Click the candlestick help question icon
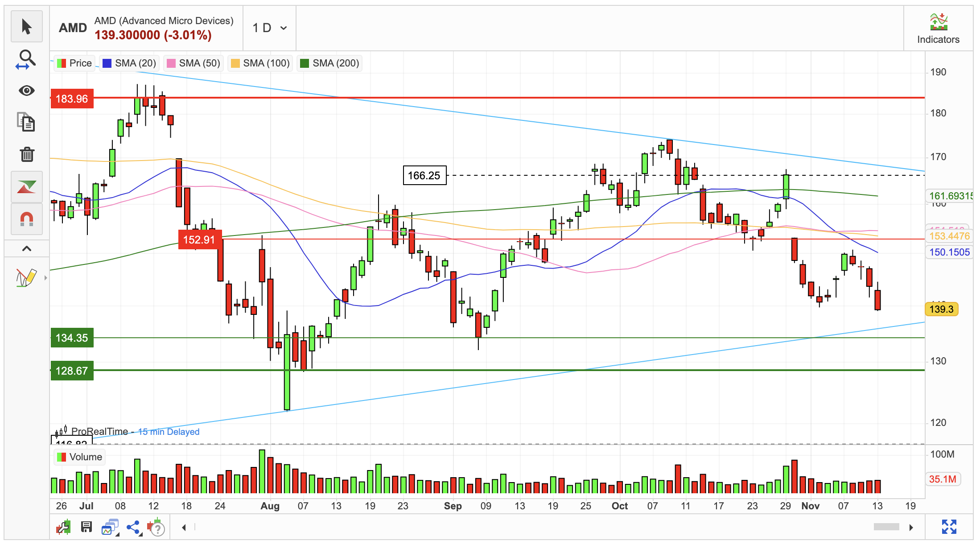The image size is (980, 545). pyautogui.click(x=156, y=527)
